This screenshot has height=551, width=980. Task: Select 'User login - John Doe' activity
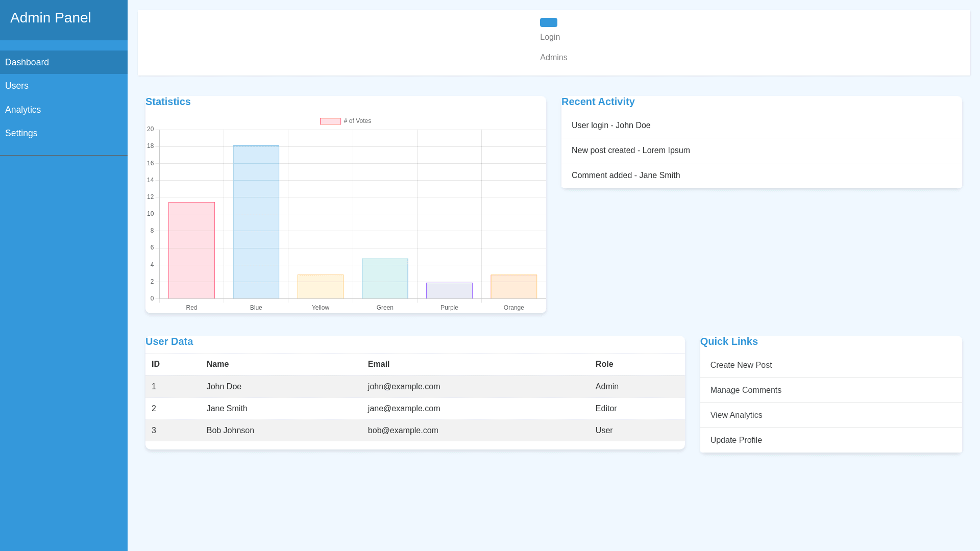click(611, 126)
